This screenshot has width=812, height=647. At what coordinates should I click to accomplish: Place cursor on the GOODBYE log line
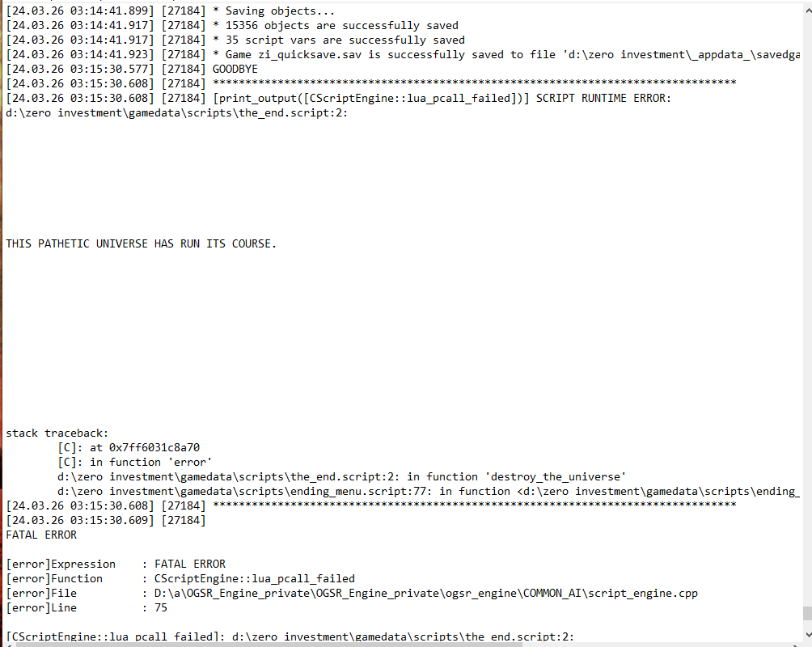pyautogui.click(x=132, y=69)
